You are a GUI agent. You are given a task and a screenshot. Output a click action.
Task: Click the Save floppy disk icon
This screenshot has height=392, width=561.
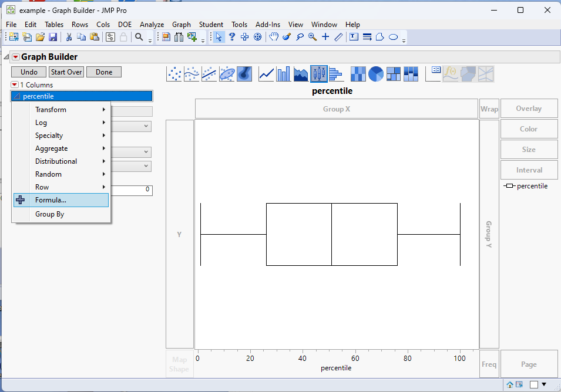pos(53,37)
